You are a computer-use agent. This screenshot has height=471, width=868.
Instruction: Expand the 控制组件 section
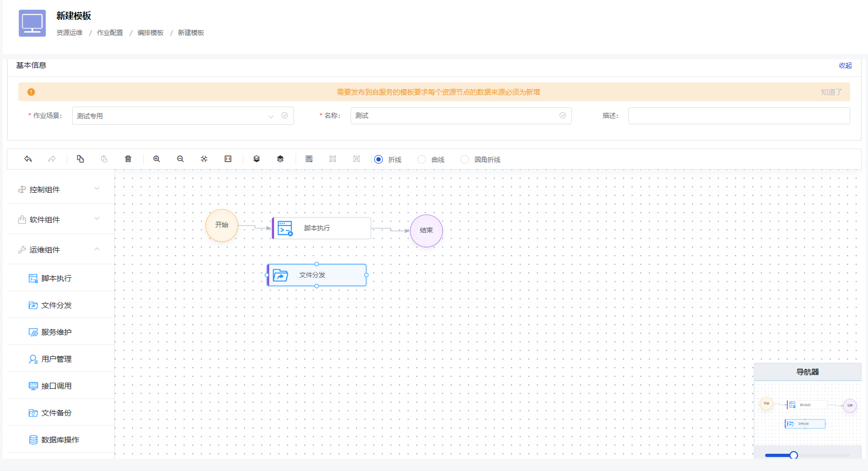(x=61, y=189)
